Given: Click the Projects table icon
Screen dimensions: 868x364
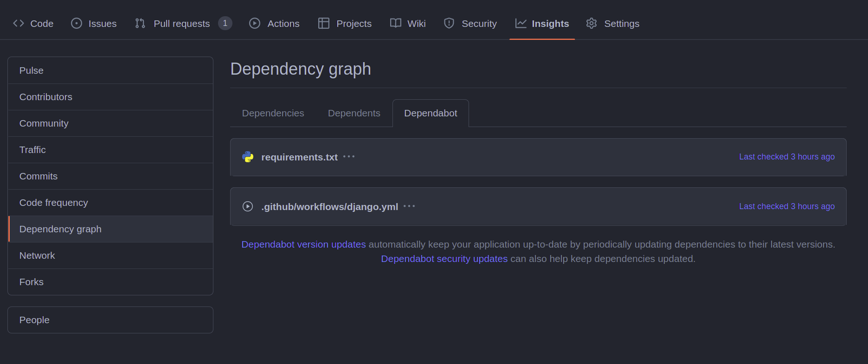Looking at the screenshot, I should (324, 23).
